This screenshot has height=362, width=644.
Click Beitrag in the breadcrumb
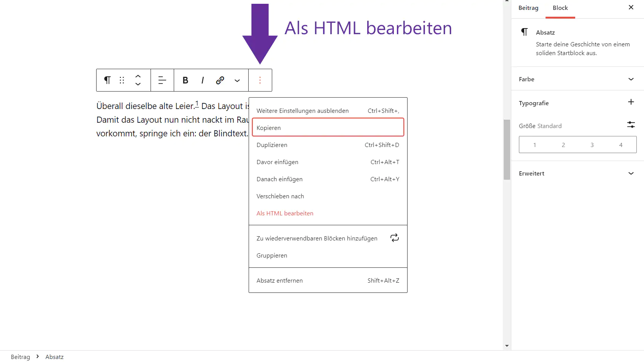click(x=21, y=357)
